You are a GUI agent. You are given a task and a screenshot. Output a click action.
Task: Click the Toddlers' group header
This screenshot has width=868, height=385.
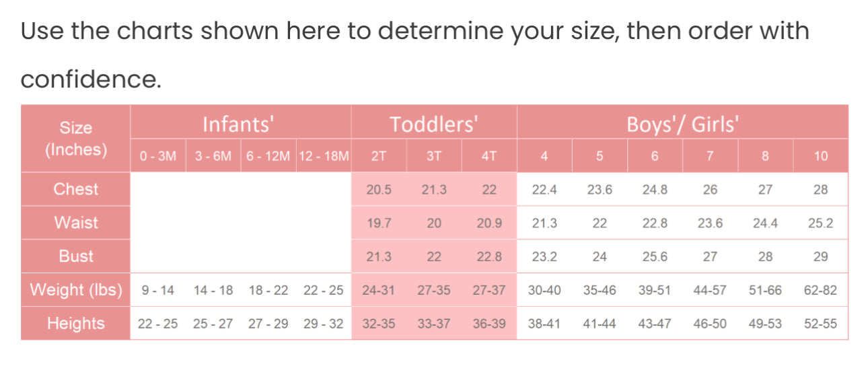click(x=434, y=125)
